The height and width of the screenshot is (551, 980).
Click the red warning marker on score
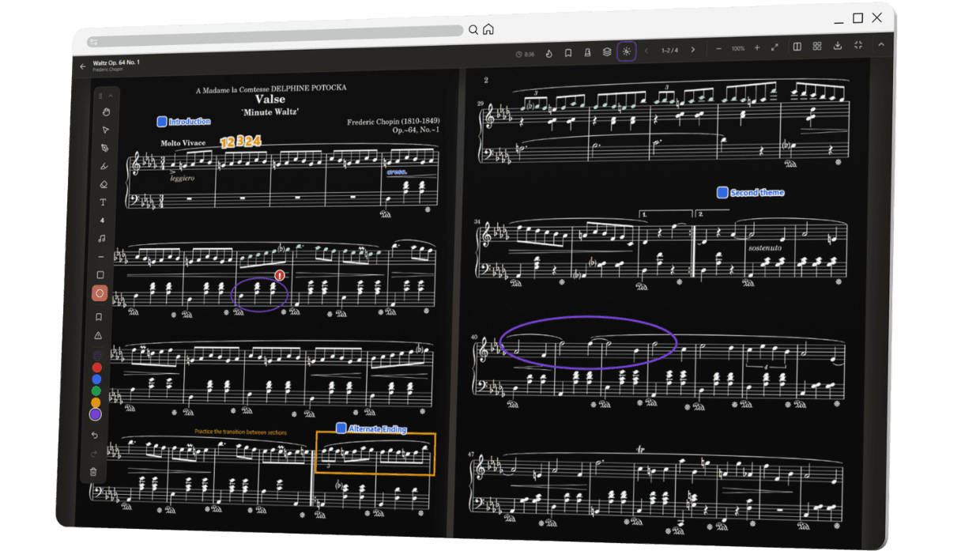point(280,275)
